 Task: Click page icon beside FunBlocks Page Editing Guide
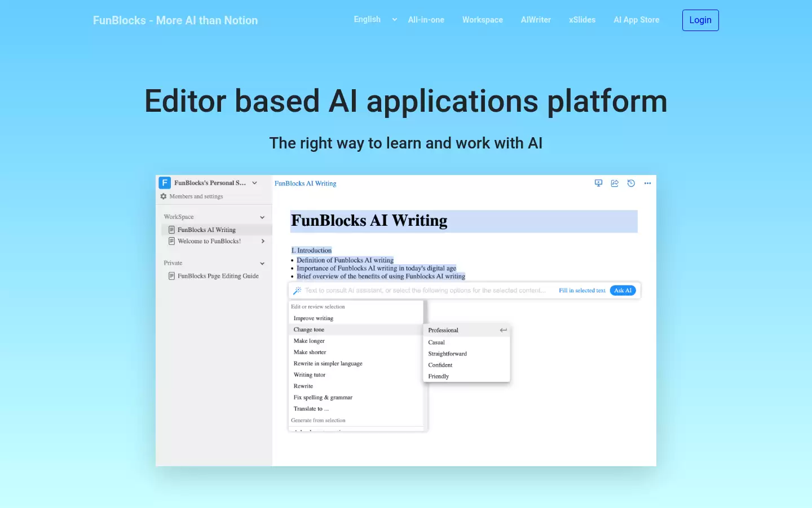click(x=172, y=276)
